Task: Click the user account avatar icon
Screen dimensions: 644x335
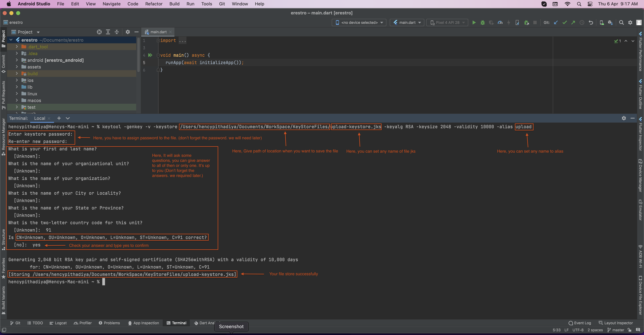Action: point(639,22)
